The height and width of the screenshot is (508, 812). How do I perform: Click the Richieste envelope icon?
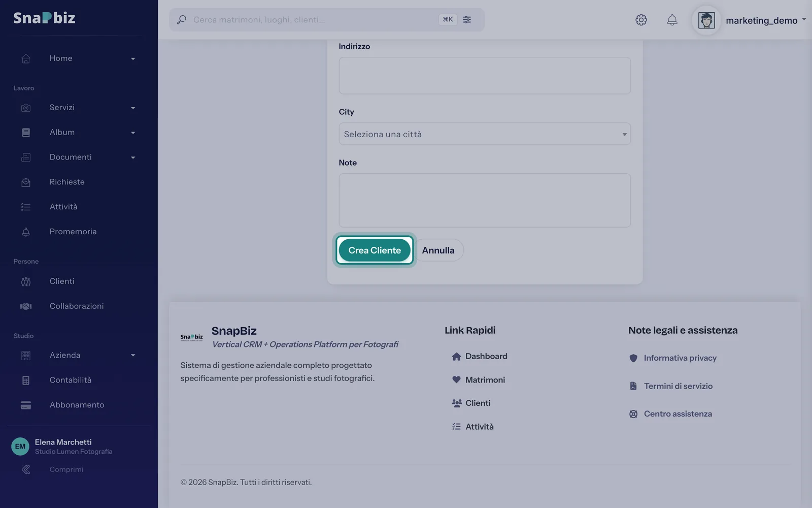[x=26, y=182]
